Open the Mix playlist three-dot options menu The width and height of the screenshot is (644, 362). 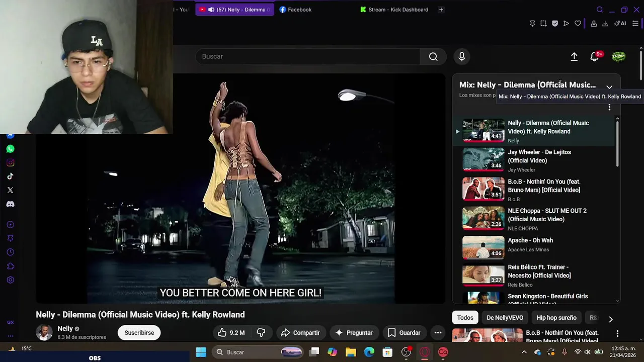pos(609,107)
